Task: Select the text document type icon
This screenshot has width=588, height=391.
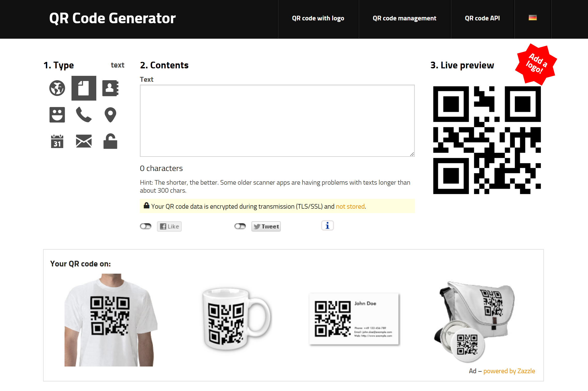Action: click(x=84, y=88)
